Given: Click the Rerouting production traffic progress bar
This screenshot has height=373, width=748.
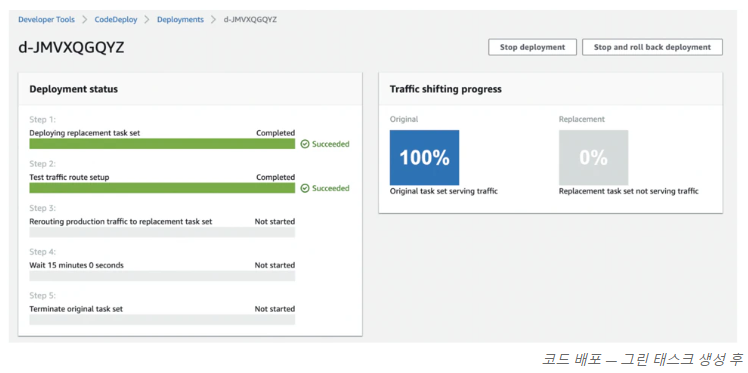Looking at the screenshot, I should click(162, 232).
